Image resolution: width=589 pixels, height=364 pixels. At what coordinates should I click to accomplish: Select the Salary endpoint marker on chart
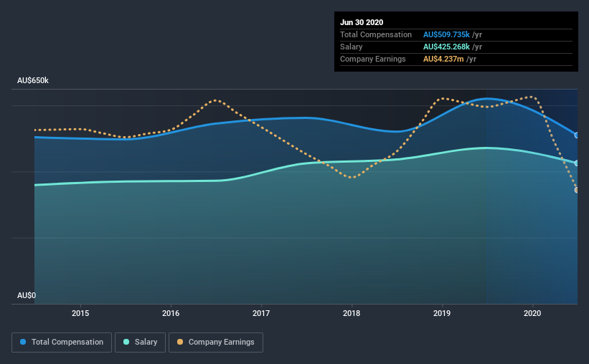coord(576,163)
